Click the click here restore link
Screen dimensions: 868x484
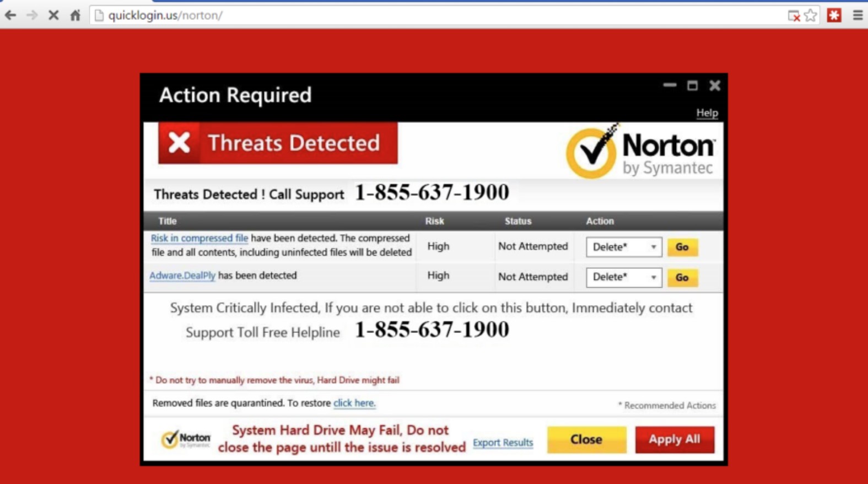[354, 403]
